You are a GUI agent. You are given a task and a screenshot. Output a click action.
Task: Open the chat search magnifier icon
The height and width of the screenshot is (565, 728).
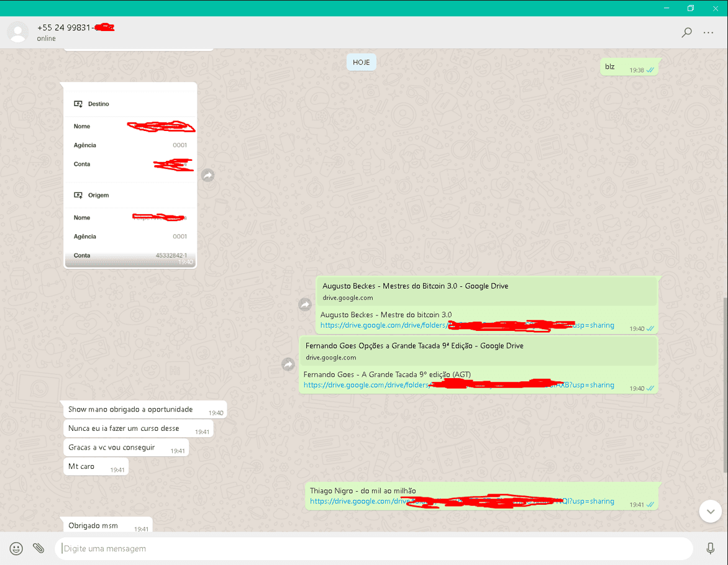coord(686,32)
